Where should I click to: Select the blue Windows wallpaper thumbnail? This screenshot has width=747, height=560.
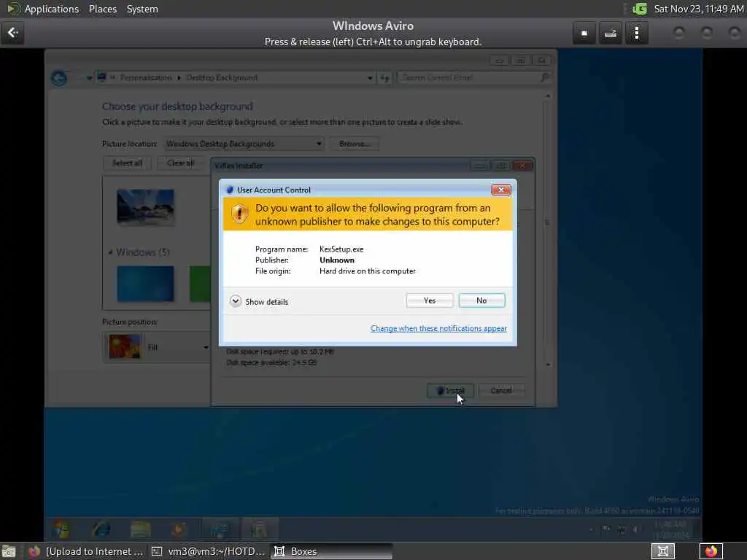[145, 284]
